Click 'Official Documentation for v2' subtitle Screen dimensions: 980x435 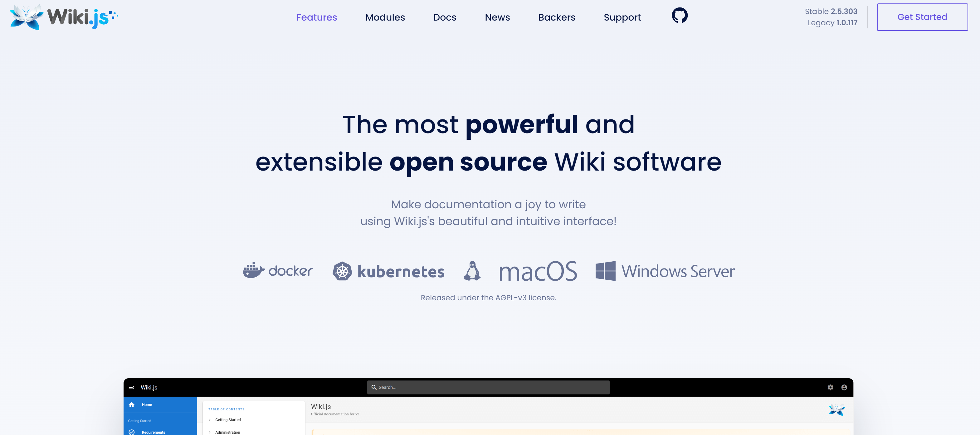point(335,414)
